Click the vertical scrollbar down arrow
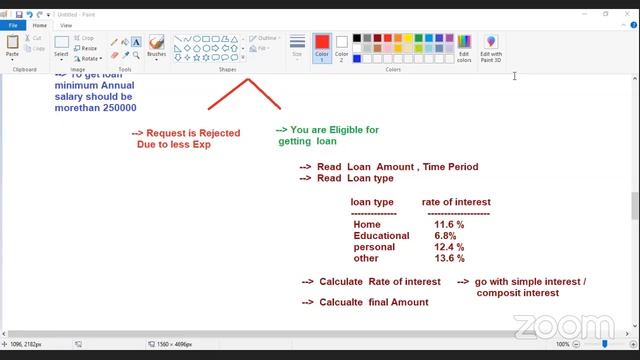Screen dimensions: 640x360 [635, 326]
